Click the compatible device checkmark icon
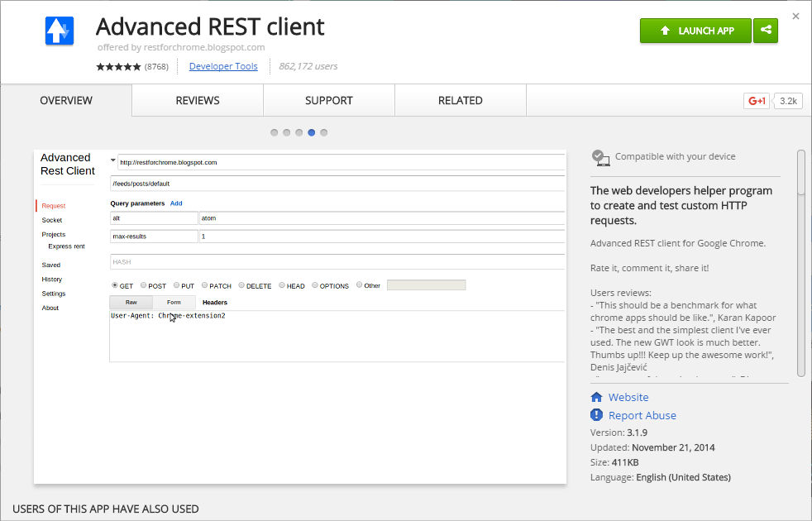812x521 pixels. click(x=600, y=157)
